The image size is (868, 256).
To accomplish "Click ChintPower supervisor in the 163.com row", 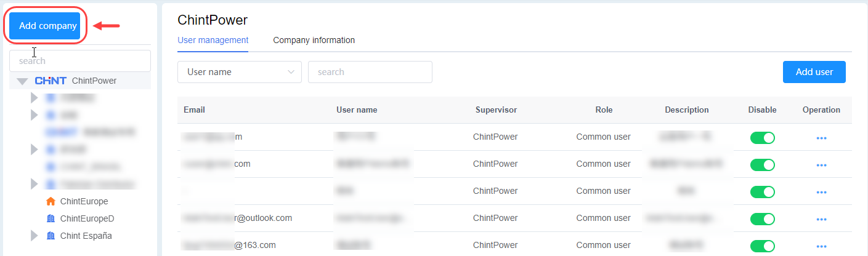I will [496, 245].
